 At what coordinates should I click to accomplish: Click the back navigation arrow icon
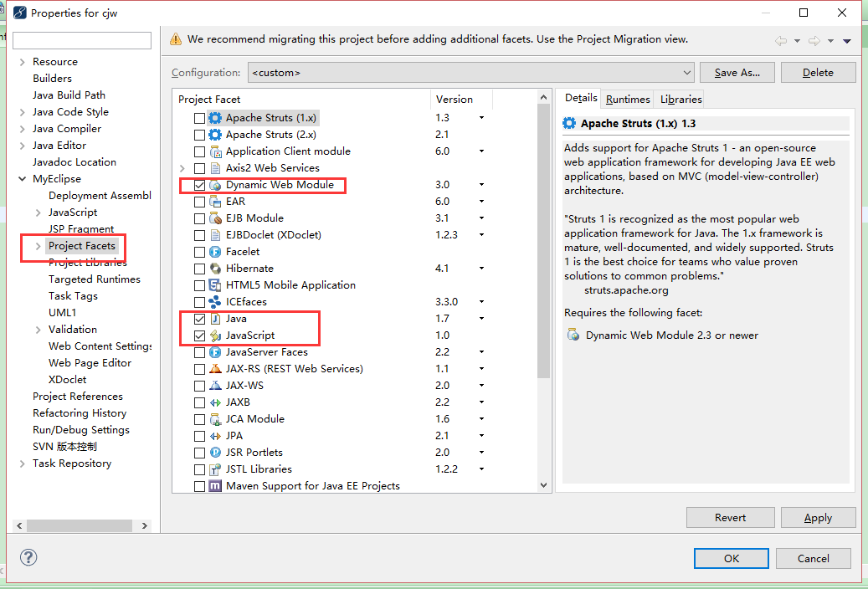pos(781,40)
